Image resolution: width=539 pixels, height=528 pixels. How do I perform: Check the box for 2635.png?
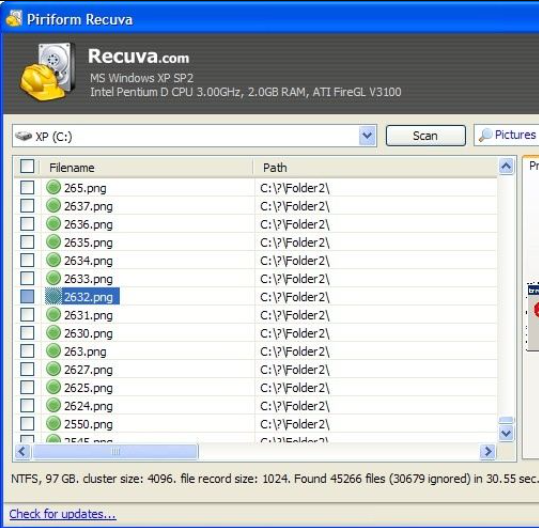pyautogui.click(x=27, y=242)
